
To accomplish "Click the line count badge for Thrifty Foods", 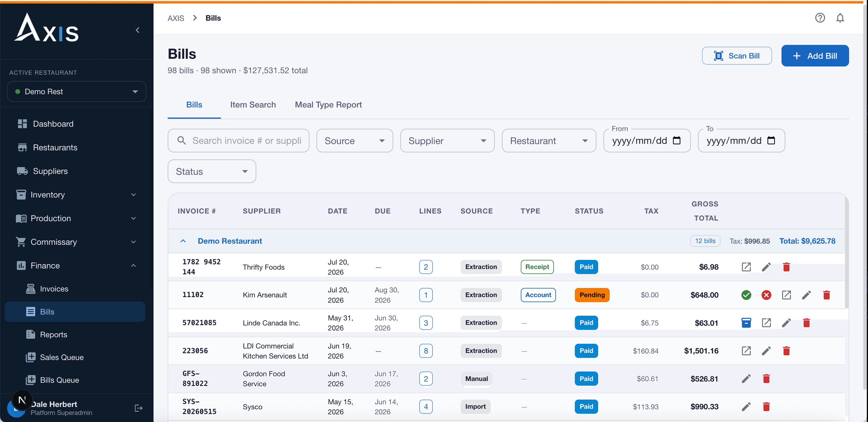I will 425,267.
